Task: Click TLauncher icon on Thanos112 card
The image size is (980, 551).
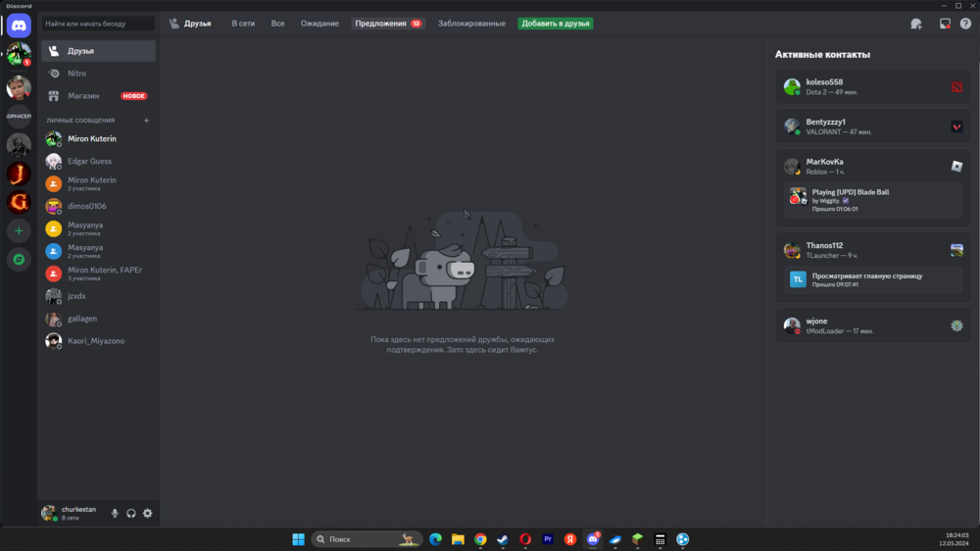Action: [956, 250]
